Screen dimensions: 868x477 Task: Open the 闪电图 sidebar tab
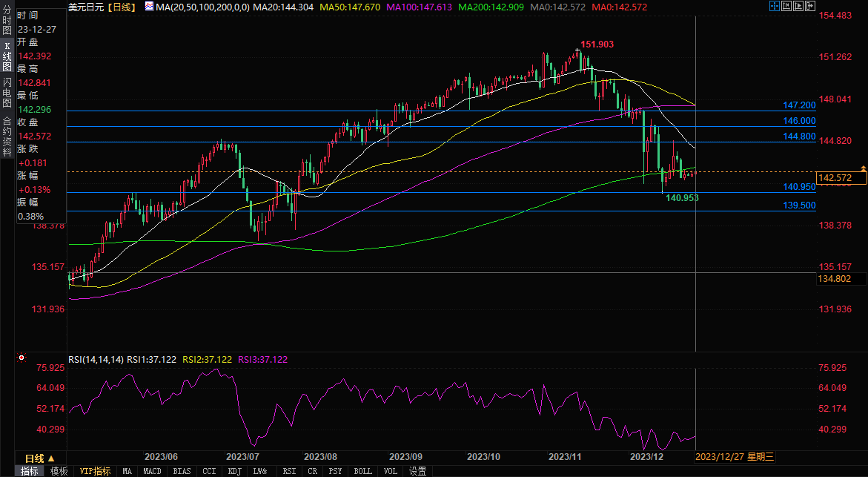click(7, 93)
